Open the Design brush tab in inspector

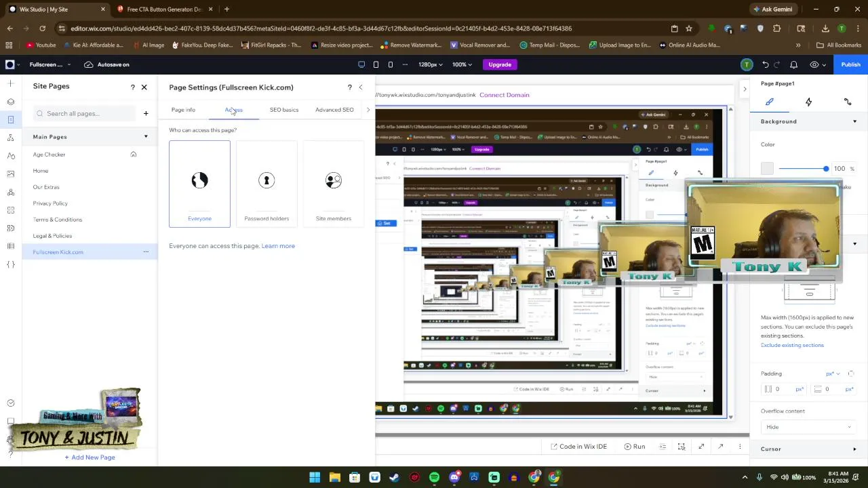770,102
